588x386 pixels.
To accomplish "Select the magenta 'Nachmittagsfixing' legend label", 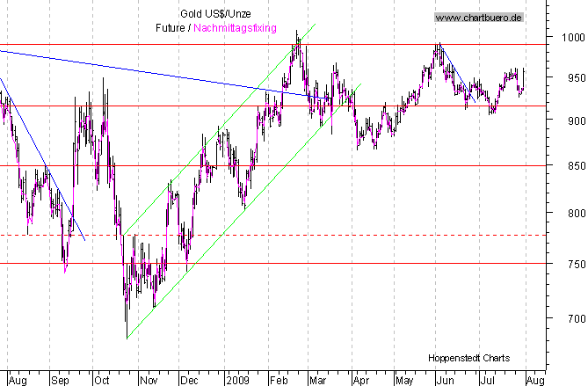I will (236, 28).
